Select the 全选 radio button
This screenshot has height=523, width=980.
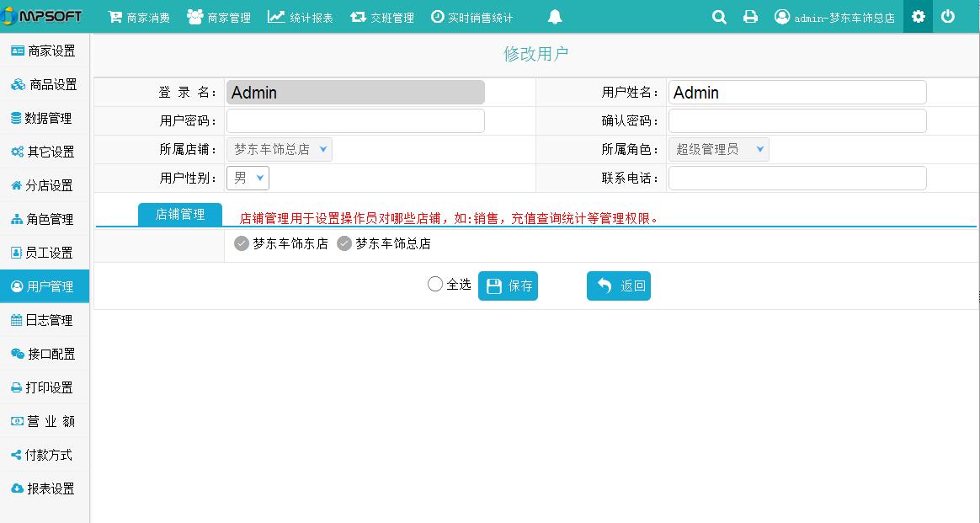click(435, 285)
